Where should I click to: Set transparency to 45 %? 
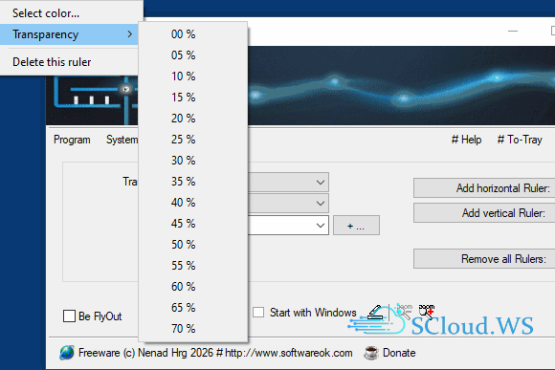(193, 223)
